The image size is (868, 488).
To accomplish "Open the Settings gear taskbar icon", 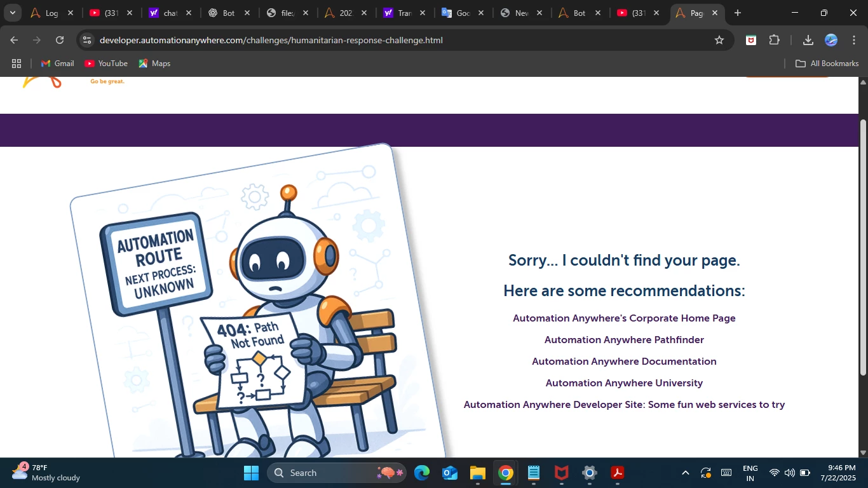I will (x=590, y=473).
